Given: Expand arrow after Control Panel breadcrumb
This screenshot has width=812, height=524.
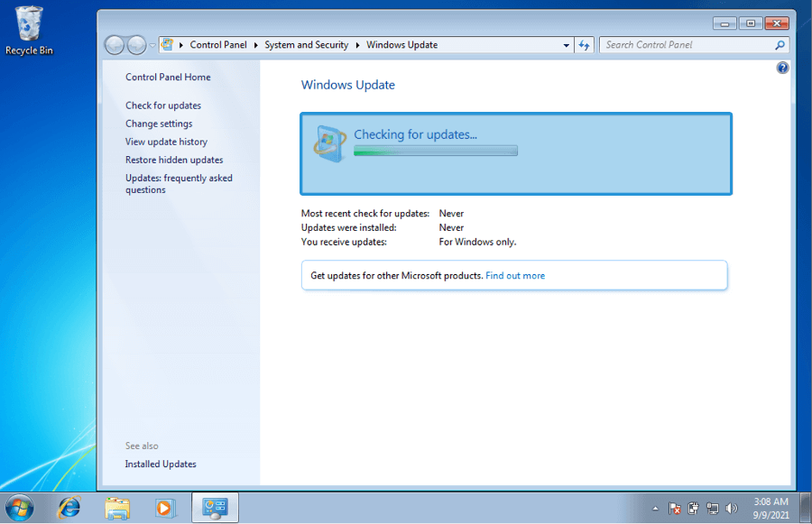Looking at the screenshot, I should (256, 45).
